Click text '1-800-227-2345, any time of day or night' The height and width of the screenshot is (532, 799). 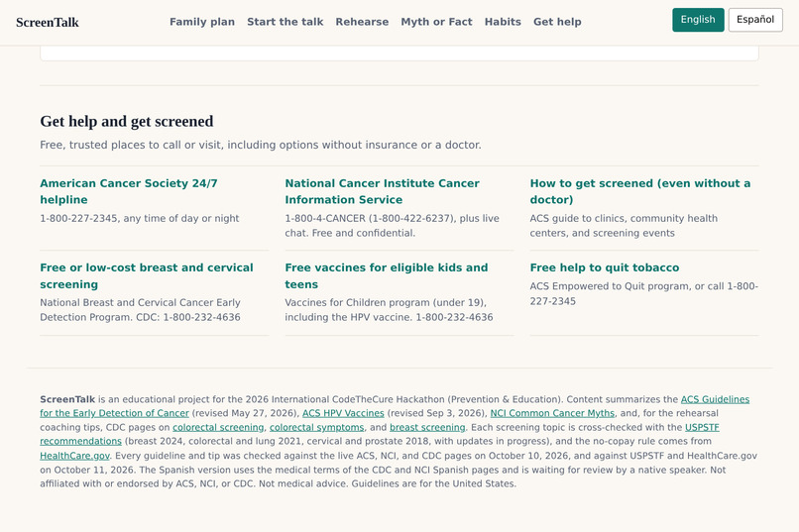pos(140,218)
